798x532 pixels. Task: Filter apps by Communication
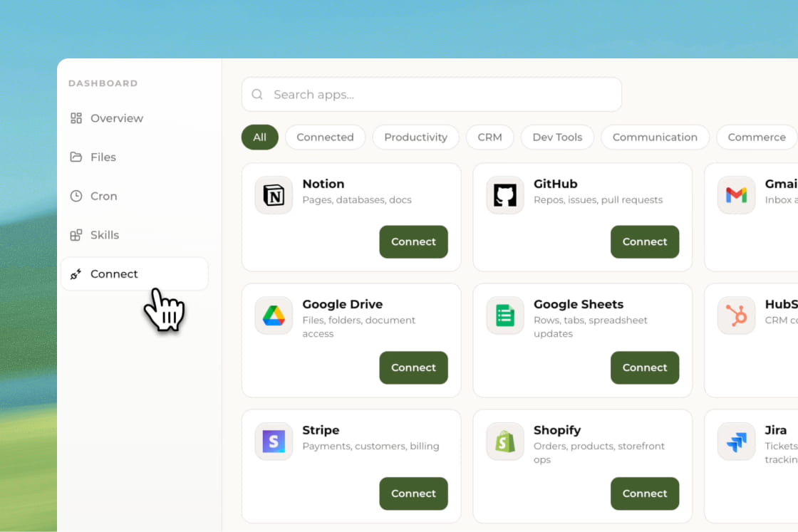tap(655, 137)
